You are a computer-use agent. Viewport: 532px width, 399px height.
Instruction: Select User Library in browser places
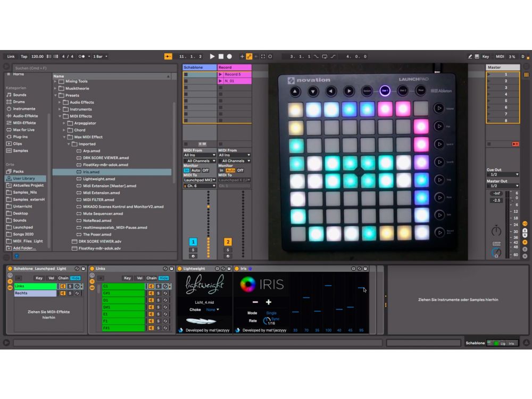point(26,179)
